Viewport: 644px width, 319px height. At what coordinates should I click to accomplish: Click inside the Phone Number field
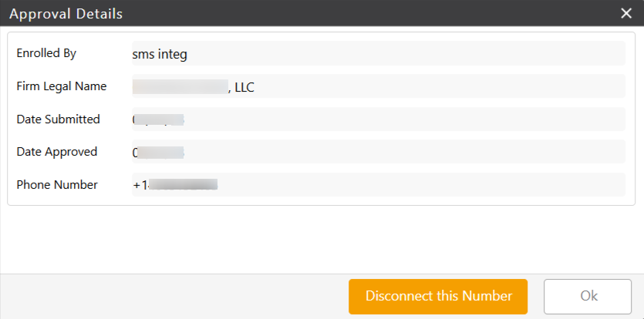click(x=378, y=184)
